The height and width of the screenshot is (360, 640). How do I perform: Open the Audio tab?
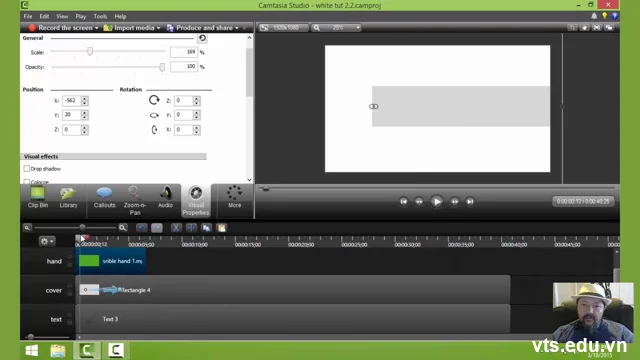(x=165, y=197)
